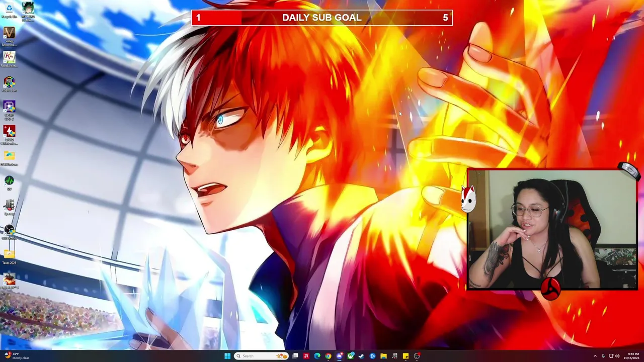Launch Microsoft Edge from the taskbar
This screenshot has height=362, width=644.
[x=317, y=356]
